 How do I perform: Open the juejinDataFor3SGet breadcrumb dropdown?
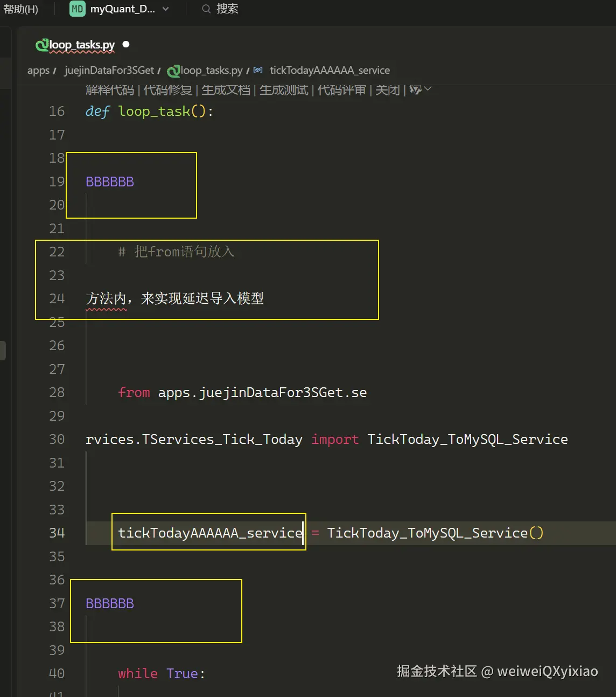pyautogui.click(x=109, y=70)
